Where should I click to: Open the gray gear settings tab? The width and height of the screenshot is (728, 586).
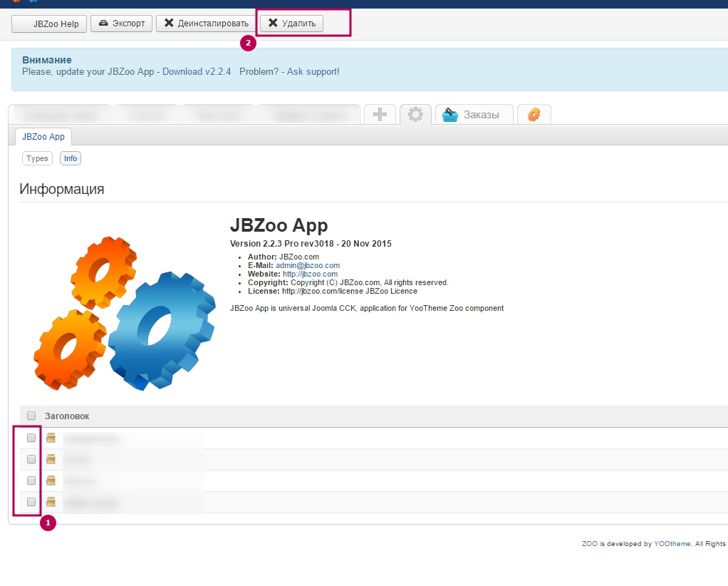click(x=415, y=114)
